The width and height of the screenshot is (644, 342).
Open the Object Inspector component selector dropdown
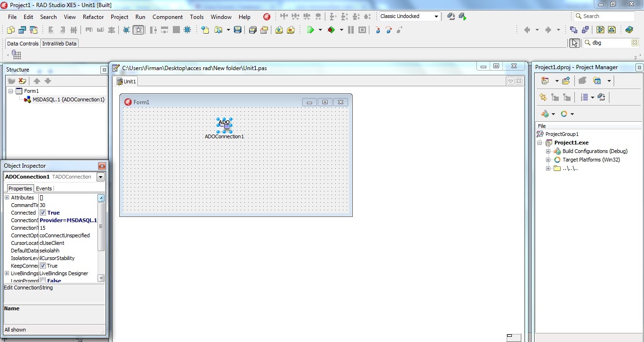(x=100, y=177)
